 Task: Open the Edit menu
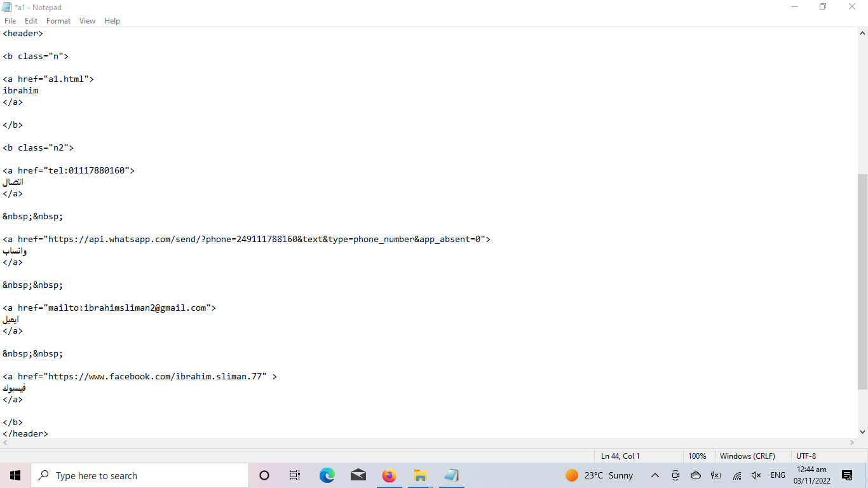pos(31,21)
